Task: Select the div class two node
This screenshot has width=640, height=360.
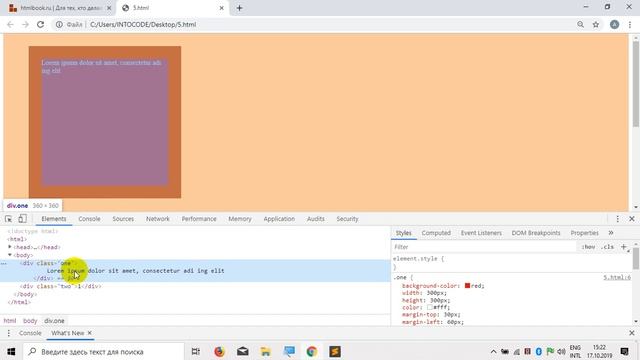Action: [x=60, y=286]
